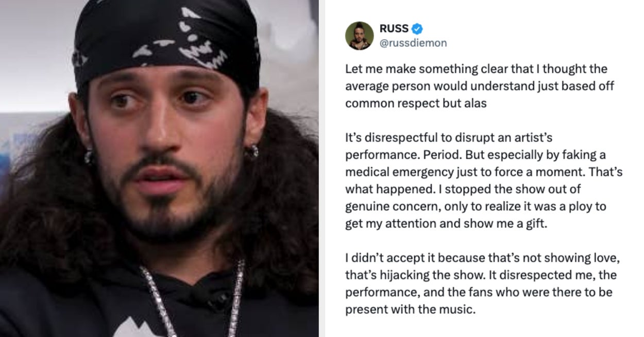Click the blue verified checkmark badge
This screenshot has width=644, height=337.
pos(417,29)
